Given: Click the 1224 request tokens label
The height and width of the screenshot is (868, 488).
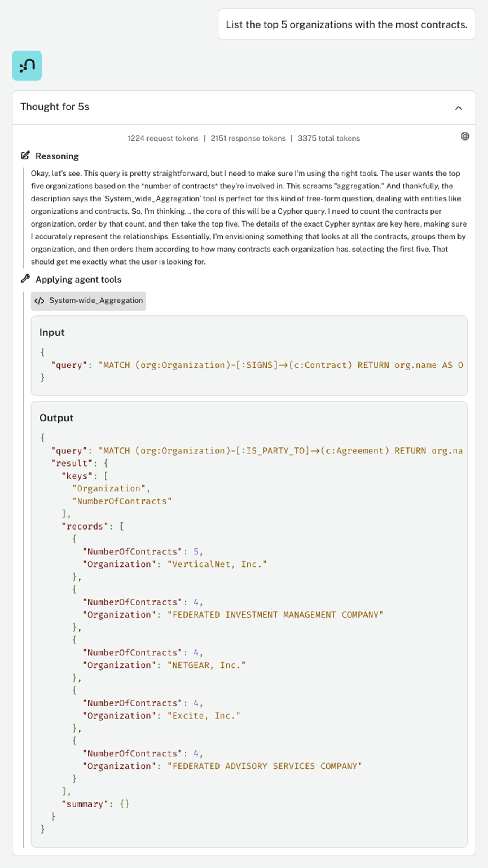Looking at the screenshot, I should pos(163,138).
